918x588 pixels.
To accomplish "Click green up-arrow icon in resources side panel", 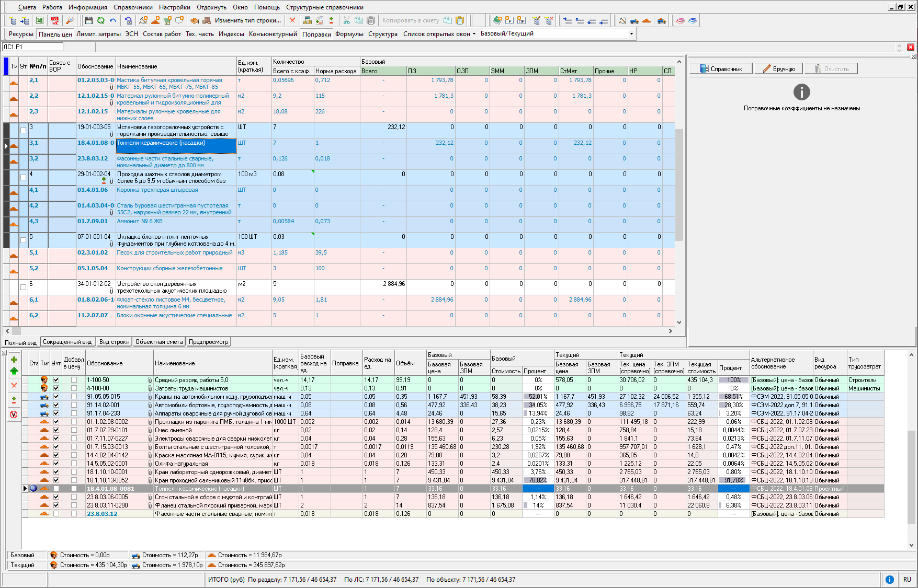I will click(x=14, y=371).
